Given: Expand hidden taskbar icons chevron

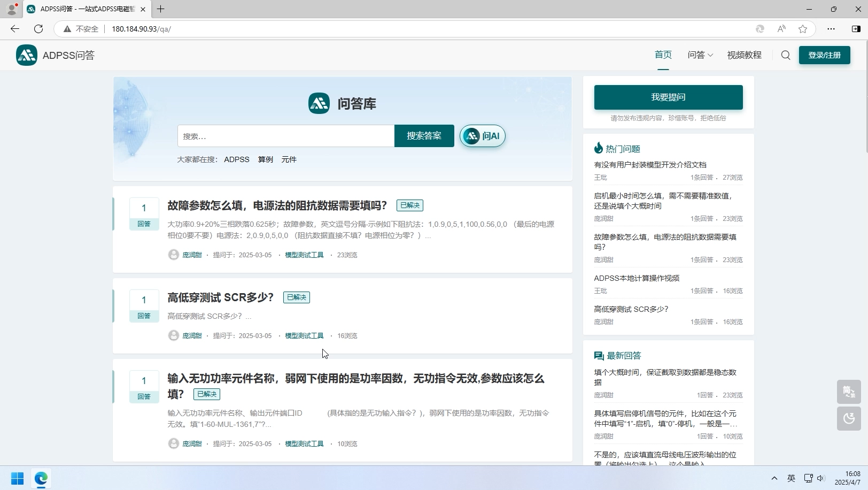Looking at the screenshot, I should (x=774, y=479).
